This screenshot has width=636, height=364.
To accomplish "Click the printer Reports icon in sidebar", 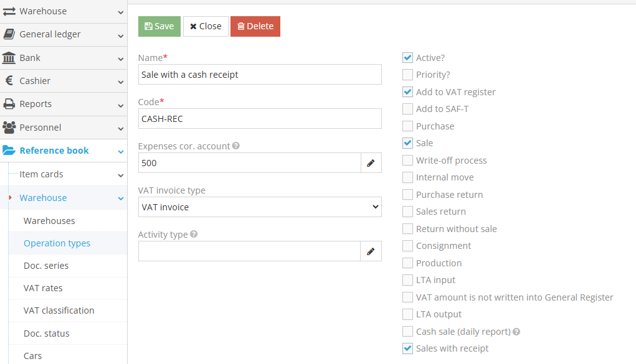I will pyautogui.click(x=9, y=104).
